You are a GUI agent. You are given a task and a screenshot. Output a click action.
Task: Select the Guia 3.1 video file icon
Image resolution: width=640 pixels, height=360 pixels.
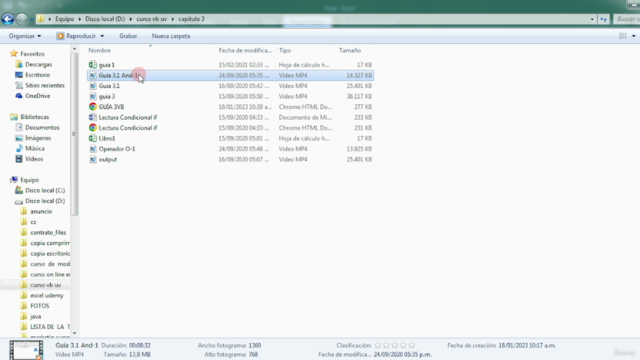point(93,86)
